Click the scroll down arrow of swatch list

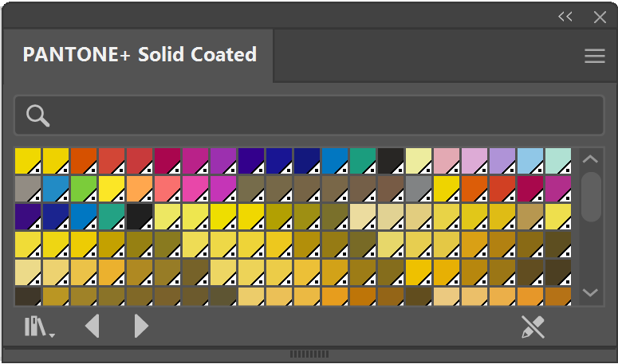click(x=590, y=292)
